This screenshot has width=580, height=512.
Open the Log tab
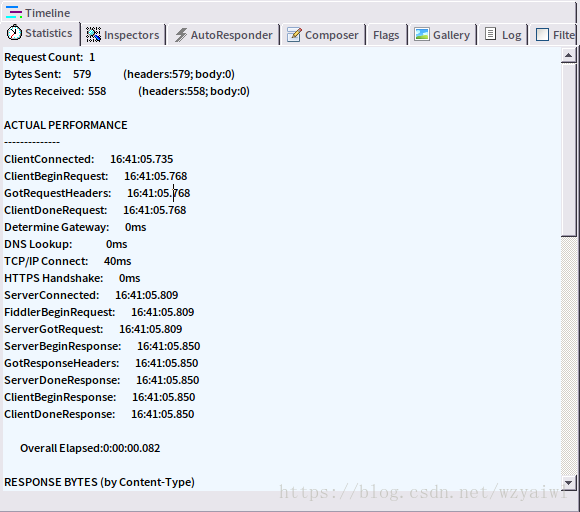point(503,35)
